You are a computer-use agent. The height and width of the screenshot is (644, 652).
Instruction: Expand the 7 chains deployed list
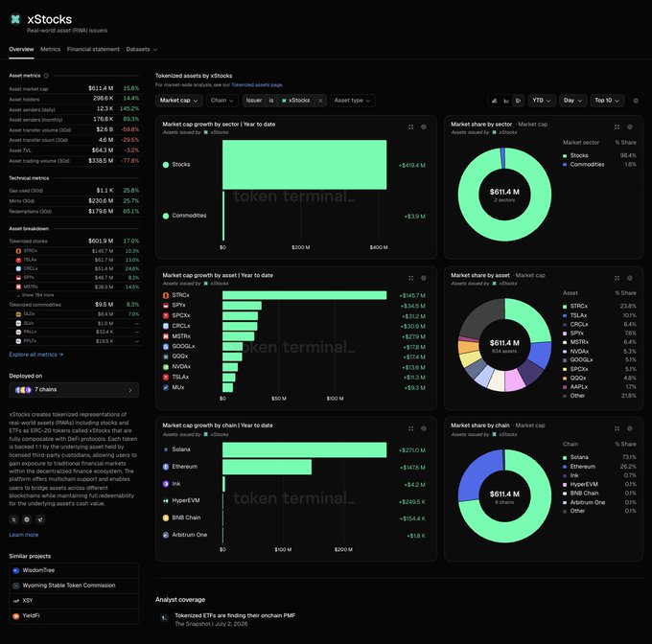click(74, 390)
